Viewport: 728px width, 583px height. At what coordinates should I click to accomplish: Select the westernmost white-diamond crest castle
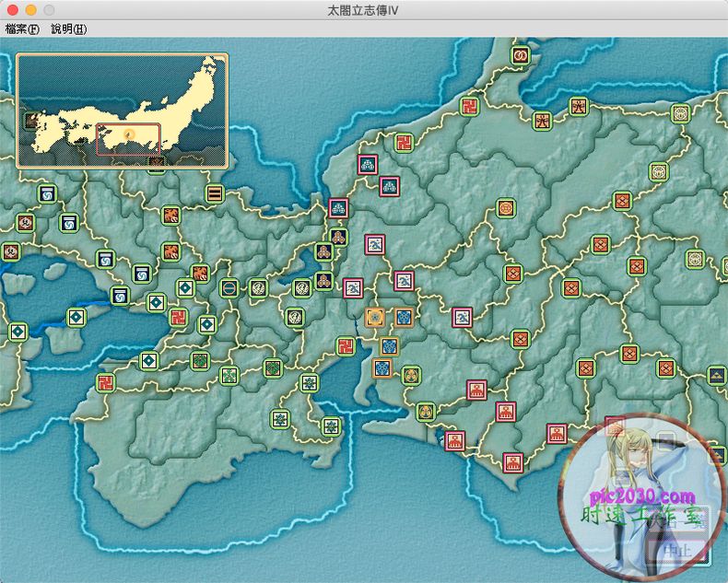(x=18, y=332)
